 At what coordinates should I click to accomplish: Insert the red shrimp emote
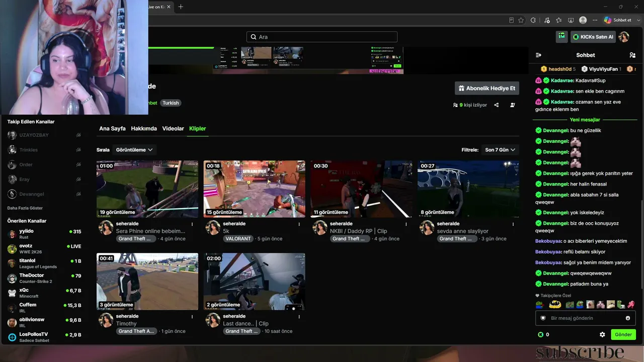631,304
